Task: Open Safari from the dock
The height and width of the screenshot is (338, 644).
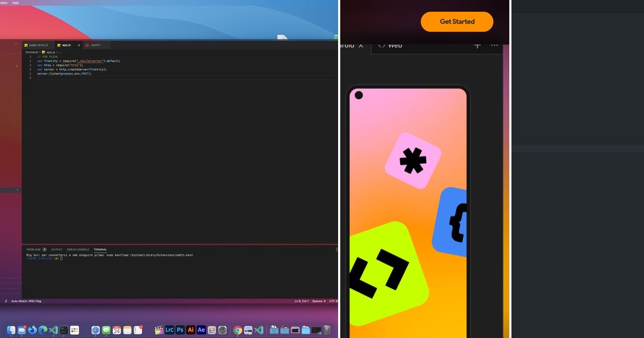Action: pyautogui.click(x=96, y=330)
